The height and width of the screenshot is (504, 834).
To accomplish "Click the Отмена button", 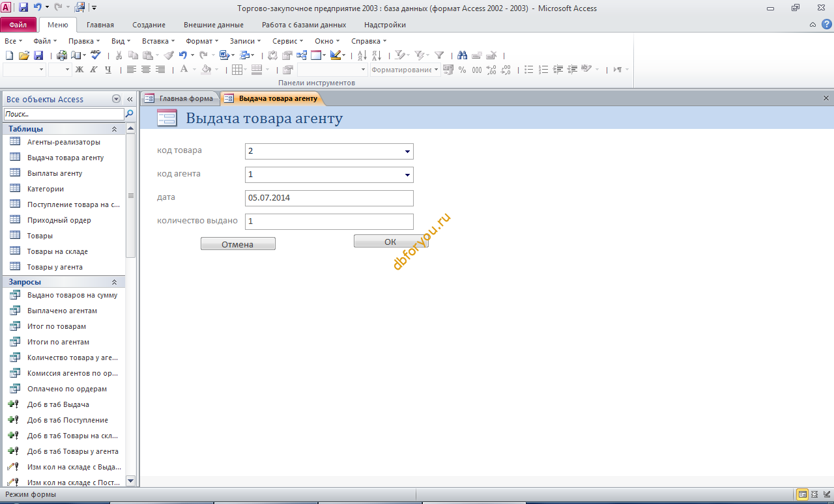I will click(x=238, y=244).
